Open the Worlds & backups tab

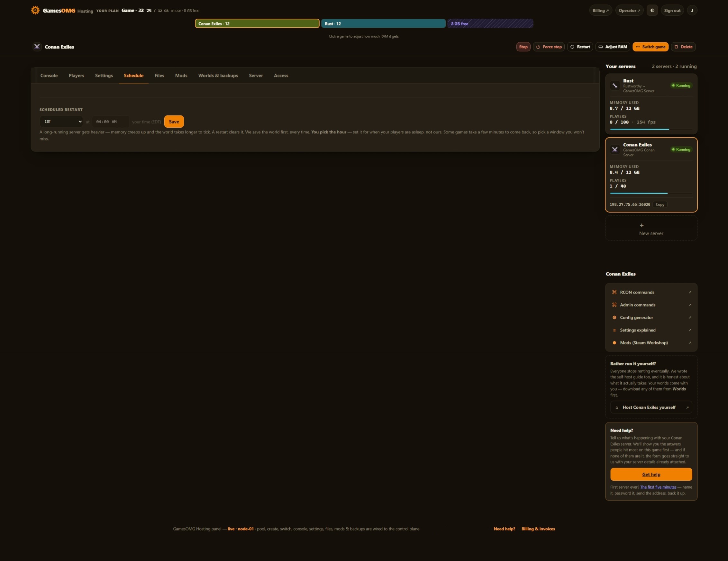pos(218,76)
